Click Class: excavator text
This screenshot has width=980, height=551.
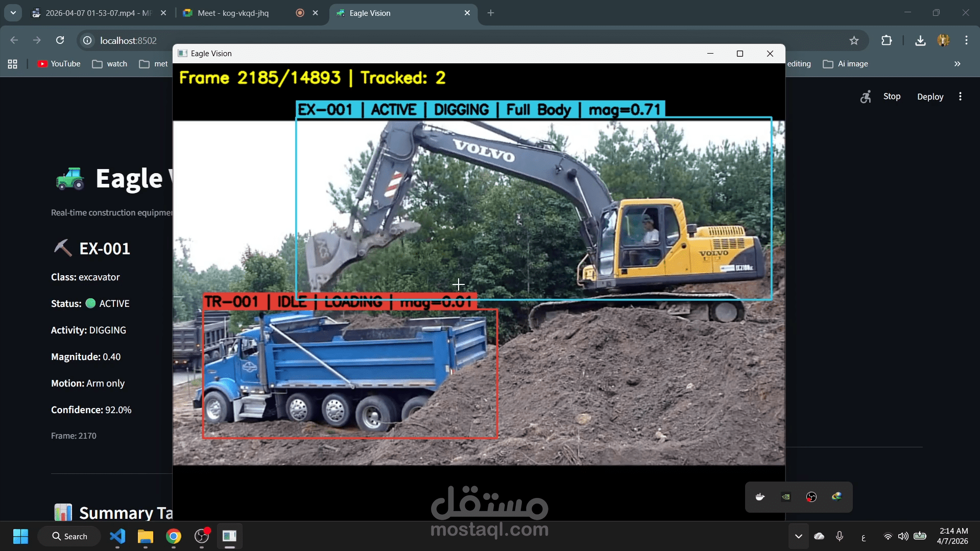(85, 277)
